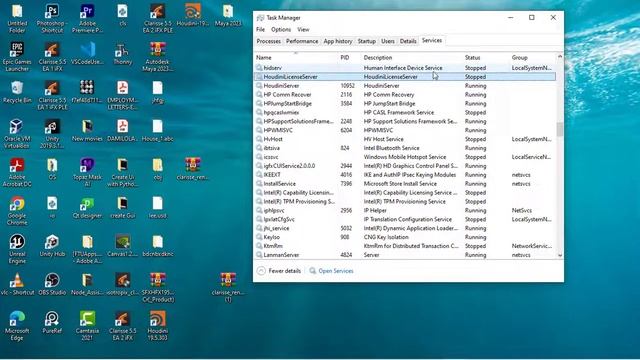Open the Camtasia 2021 desktop icon
This screenshot has width=640, height=360.
coord(87,326)
